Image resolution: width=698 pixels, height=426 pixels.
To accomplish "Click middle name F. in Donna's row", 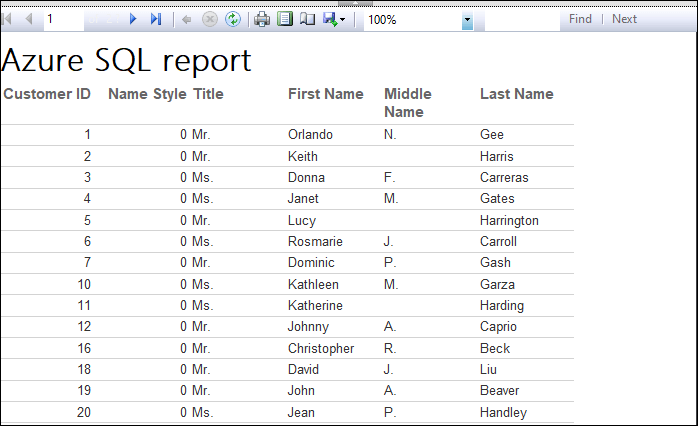I will pos(390,177).
